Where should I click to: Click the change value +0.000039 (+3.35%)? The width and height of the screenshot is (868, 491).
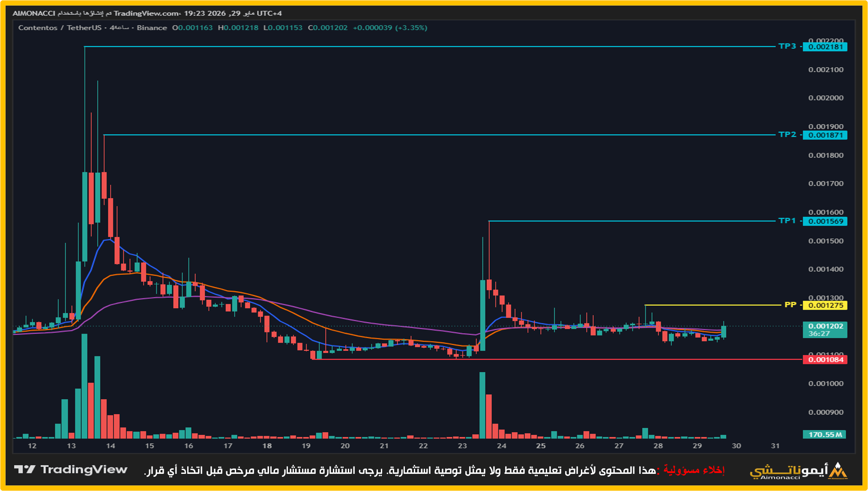pos(390,28)
